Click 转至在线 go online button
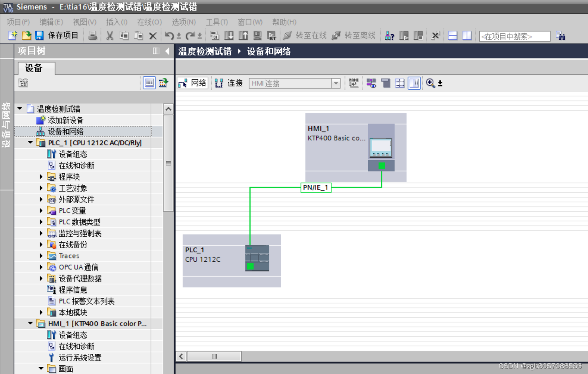The height and width of the screenshot is (374, 588). [x=305, y=36]
